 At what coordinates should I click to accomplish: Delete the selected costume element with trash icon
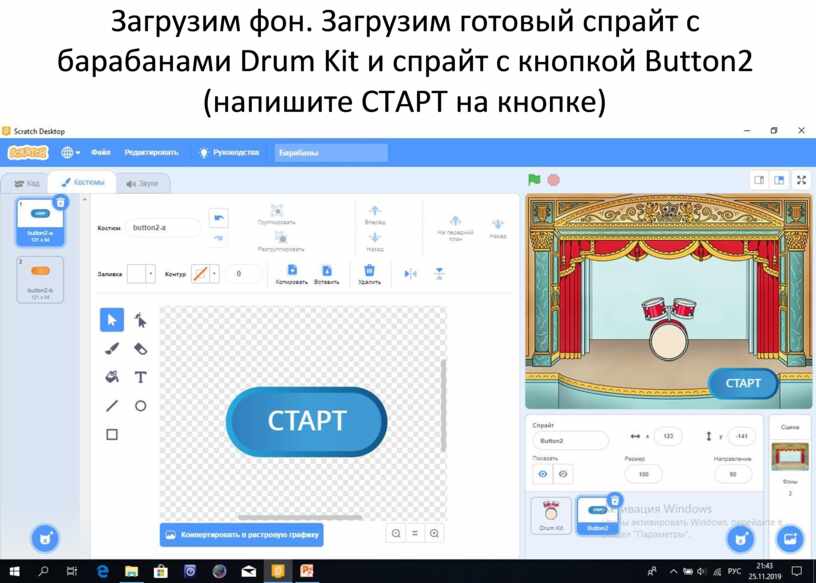click(x=369, y=273)
